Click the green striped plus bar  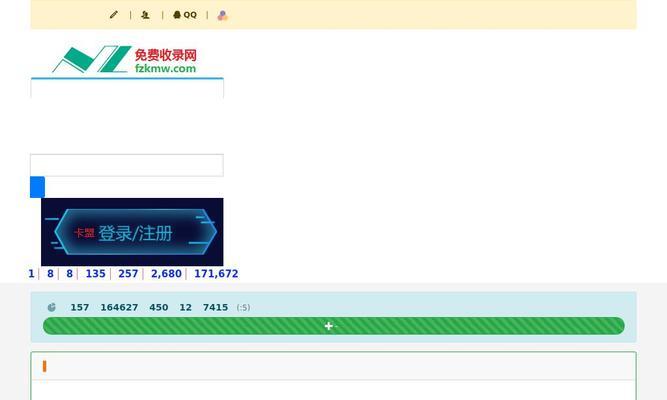(334, 326)
